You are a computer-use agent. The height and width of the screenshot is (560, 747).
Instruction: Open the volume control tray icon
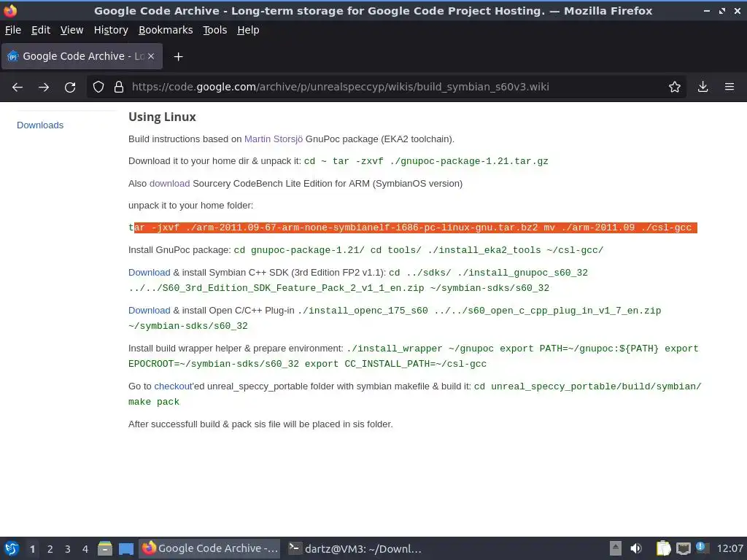[x=636, y=548]
